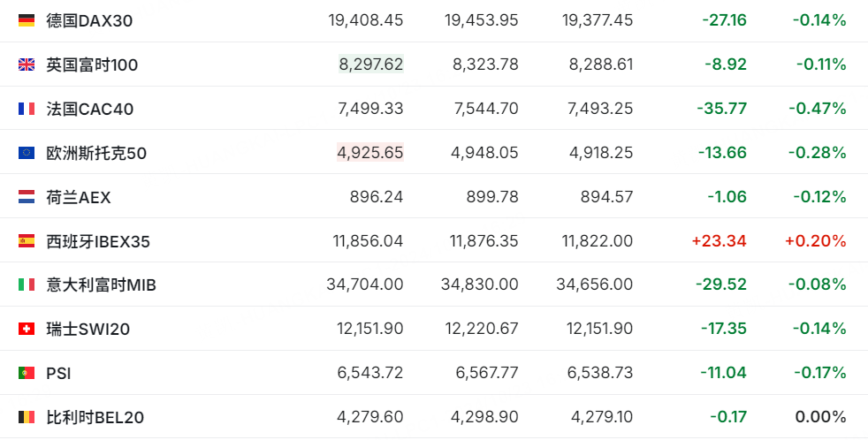This screenshot has width=868, height=440.
Task: Click the Switzerland flag icon
Action: click(26, 329)
